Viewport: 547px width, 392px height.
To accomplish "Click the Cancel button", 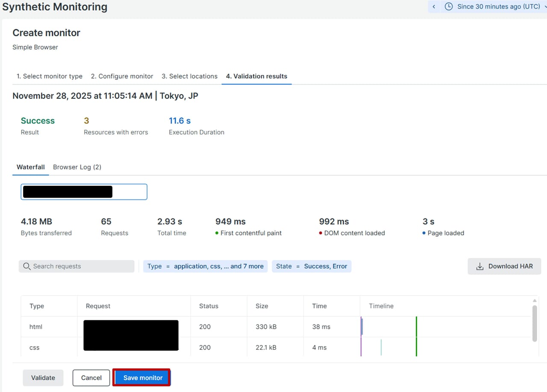I will (91, 378).
